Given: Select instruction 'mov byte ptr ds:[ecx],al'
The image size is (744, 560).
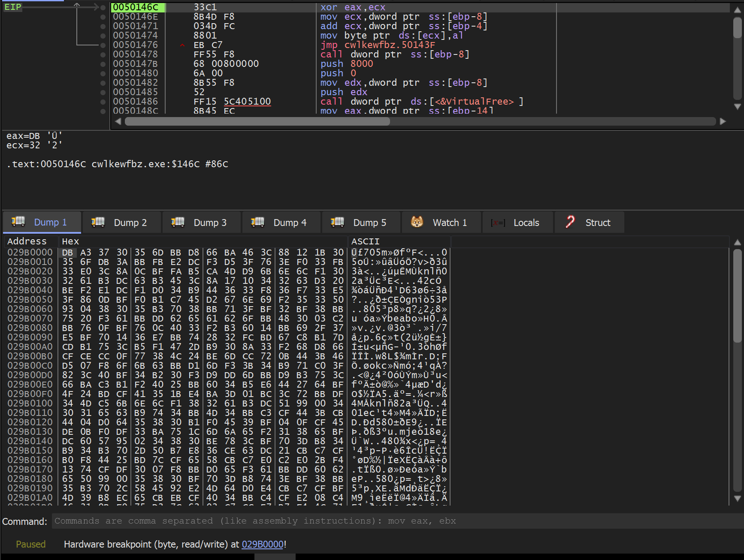Looking at the screenshot, I should (392, 36).
